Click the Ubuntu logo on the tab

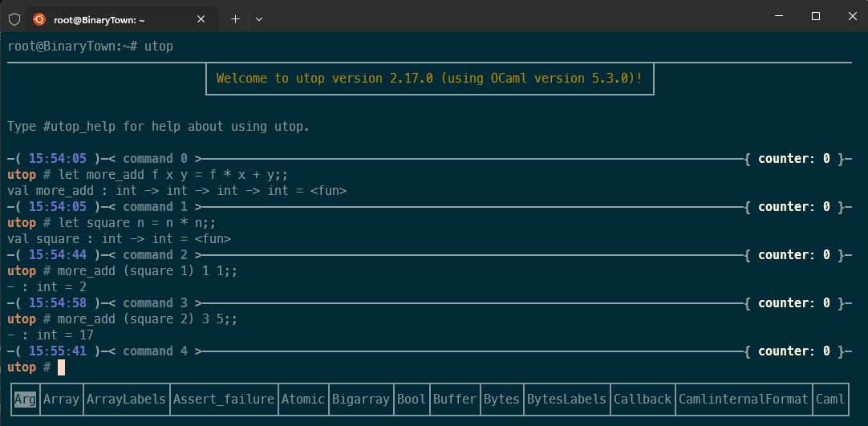pyautogui.click(x=39, y=18)
